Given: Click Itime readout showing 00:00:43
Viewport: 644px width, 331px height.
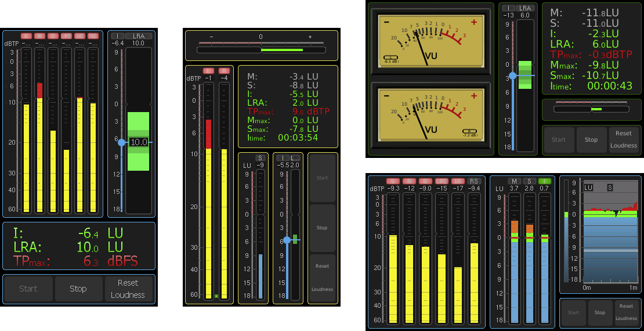Looking at the screenshot, I should (x=591, y=86).
